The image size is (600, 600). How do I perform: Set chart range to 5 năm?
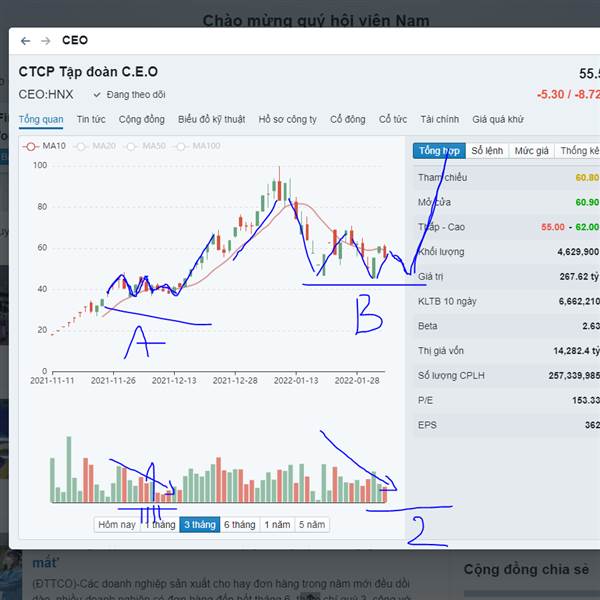(x=312, y=525)
